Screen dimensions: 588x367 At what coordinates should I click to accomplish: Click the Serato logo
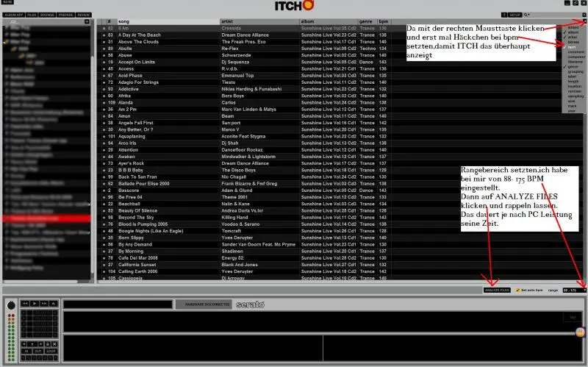click(x=249, y=304)
